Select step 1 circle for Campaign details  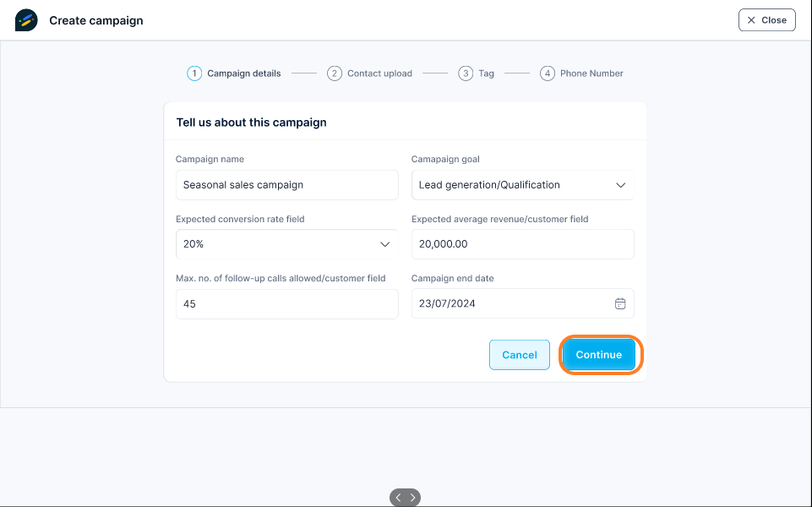click(194, 74)
